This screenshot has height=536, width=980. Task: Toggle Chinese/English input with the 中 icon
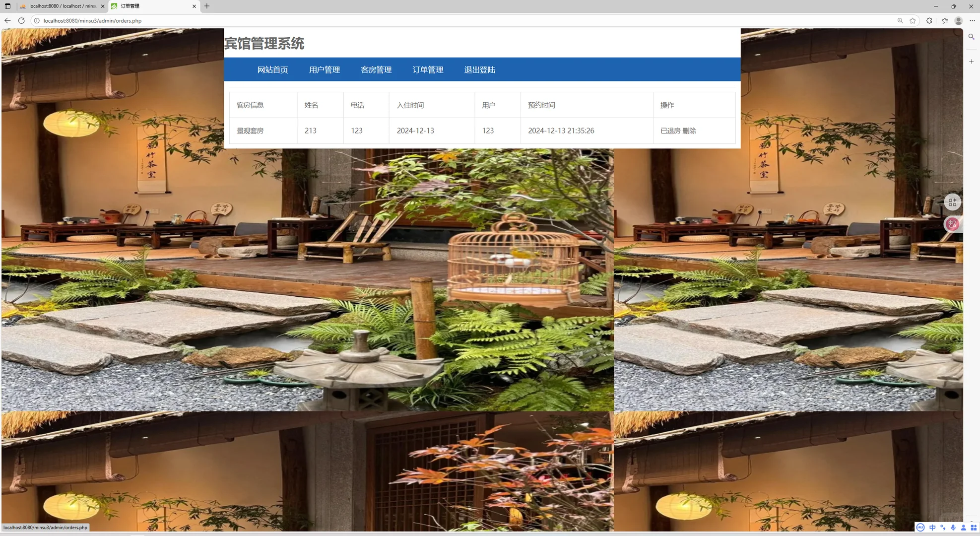coord(932,528)
